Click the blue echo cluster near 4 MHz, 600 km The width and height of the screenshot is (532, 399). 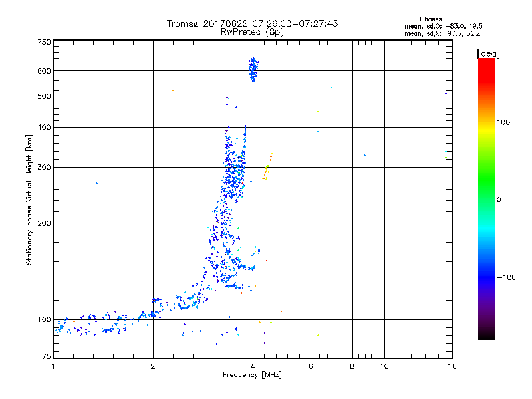[x=253, y=70]
